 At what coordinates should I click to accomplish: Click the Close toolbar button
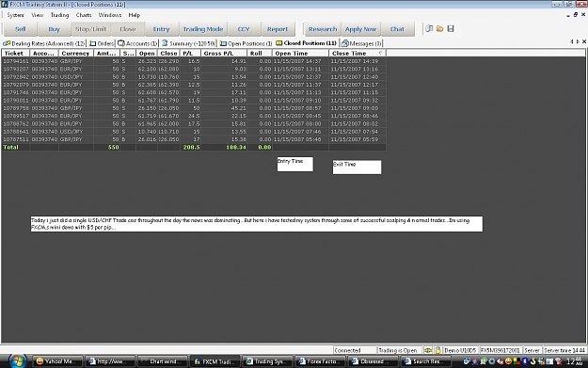coord(128,29)
